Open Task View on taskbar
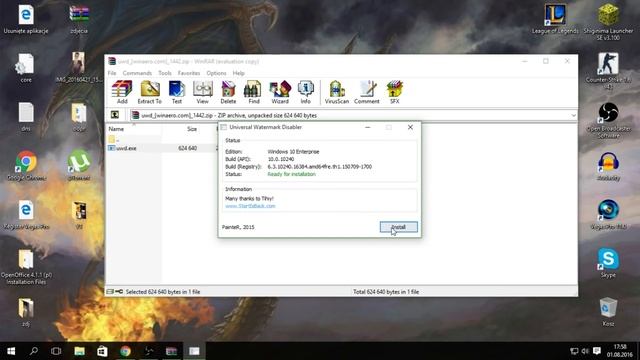Viewport: 640px width, 360px height. click(56, 351)
